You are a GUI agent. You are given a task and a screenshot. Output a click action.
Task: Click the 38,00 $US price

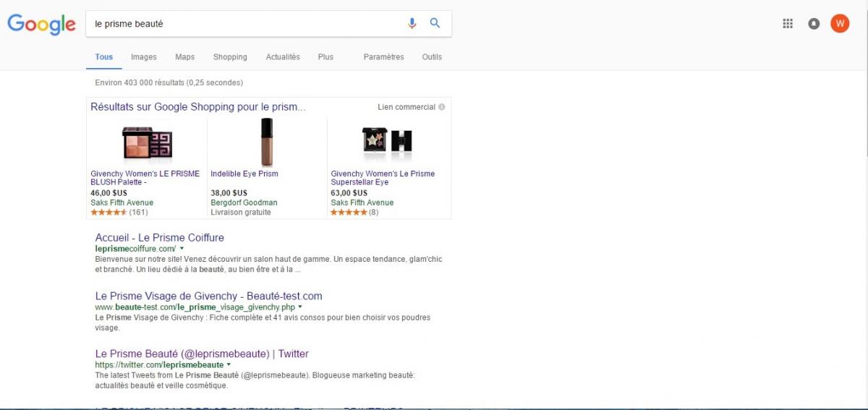(x=229, y=193)
